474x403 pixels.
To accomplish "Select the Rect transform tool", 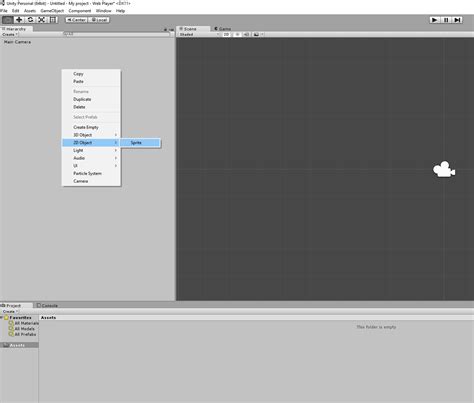I will [53, 20].
